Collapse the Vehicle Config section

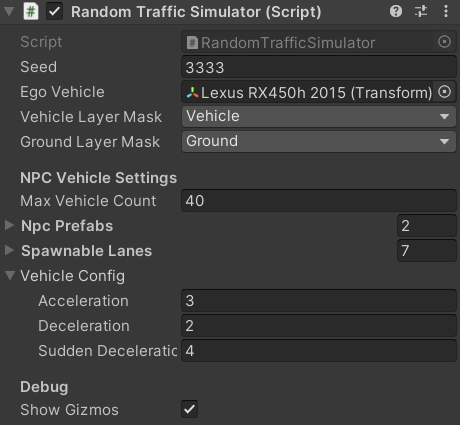10,275
